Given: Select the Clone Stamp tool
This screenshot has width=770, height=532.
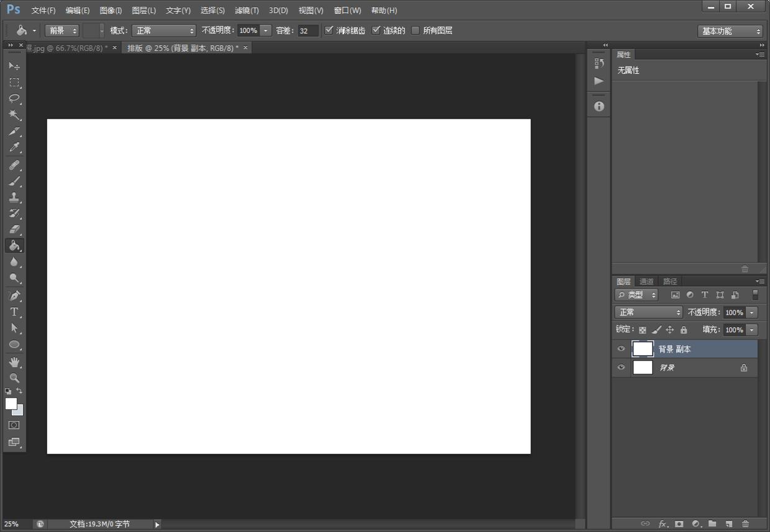Looking at the screenshot, I should pos(14,197).
